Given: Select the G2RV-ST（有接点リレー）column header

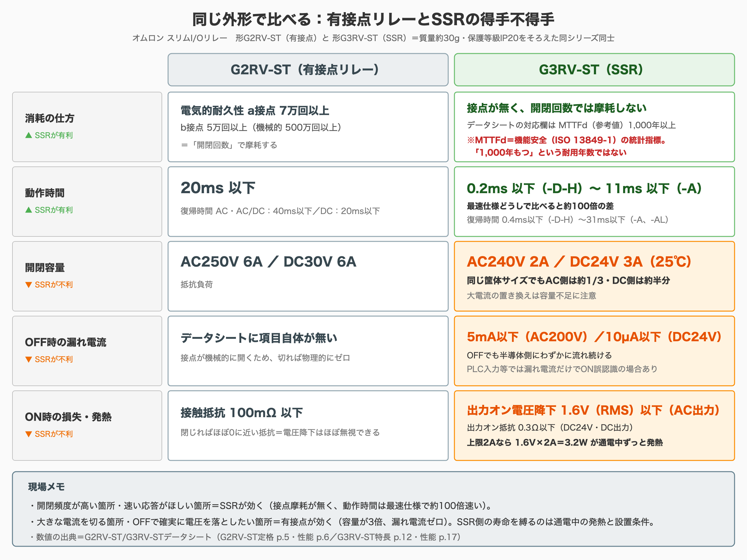Looking at the screenshot, I should (308, 70).
